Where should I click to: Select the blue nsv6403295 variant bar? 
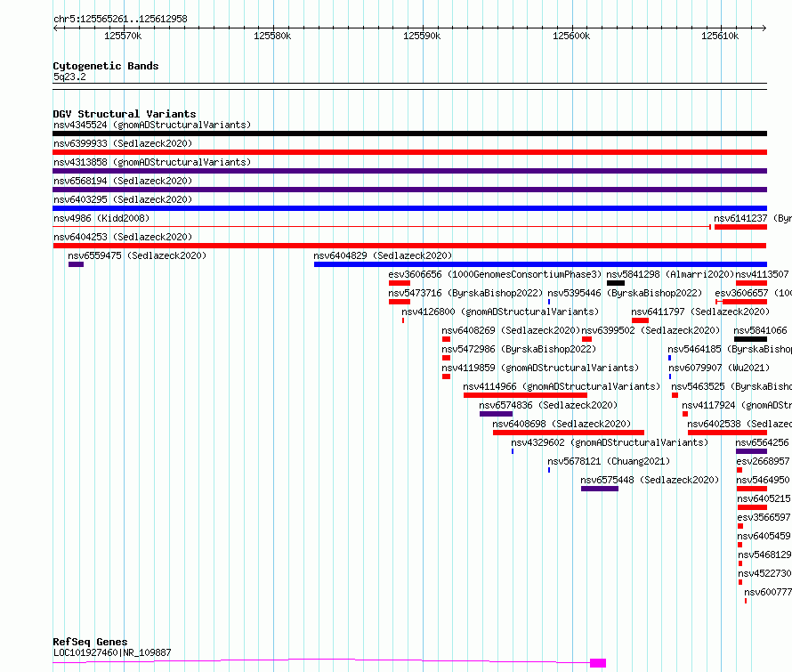click(409, 208)
